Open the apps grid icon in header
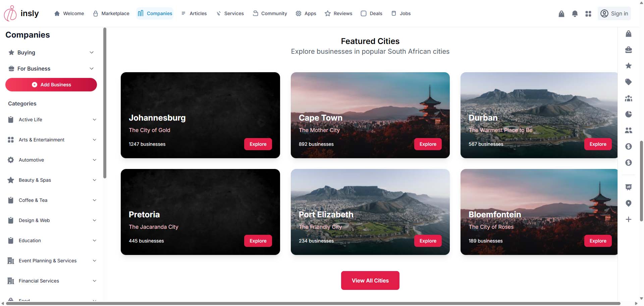This screenshot has width=644, height=306. [x=588, y=14]
